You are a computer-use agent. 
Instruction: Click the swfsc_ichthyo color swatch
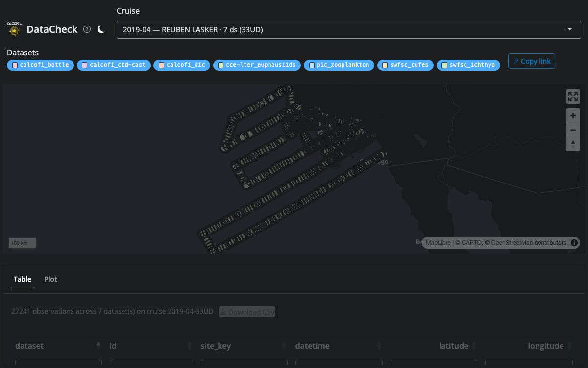pos(444,65)
